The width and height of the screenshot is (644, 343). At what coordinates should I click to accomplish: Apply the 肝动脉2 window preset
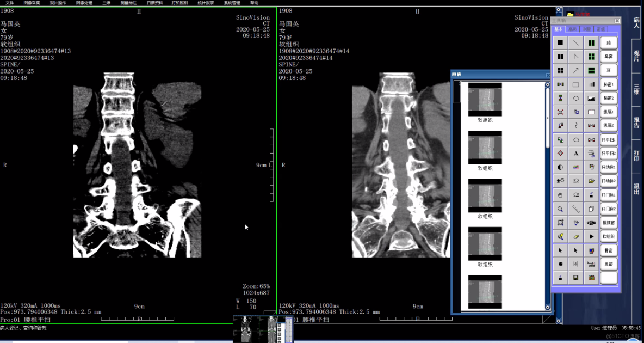pyautogui.click(x=609, y=181)
